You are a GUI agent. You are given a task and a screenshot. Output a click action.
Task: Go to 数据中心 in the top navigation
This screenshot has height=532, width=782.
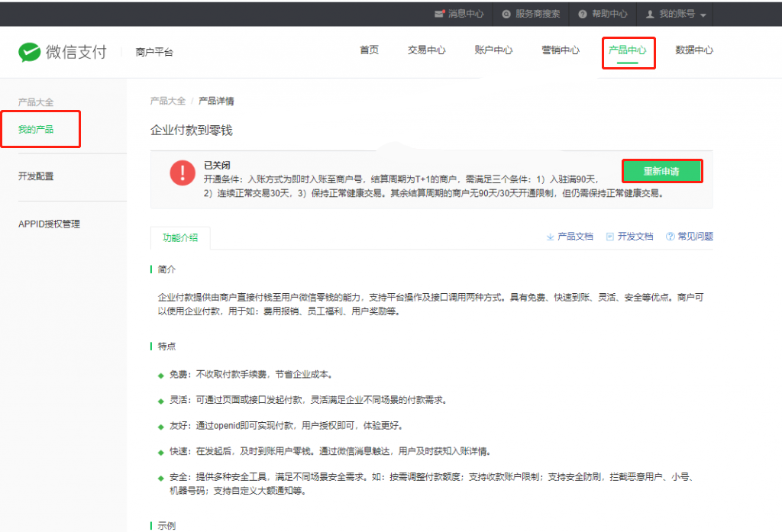[x=694, y=50]
